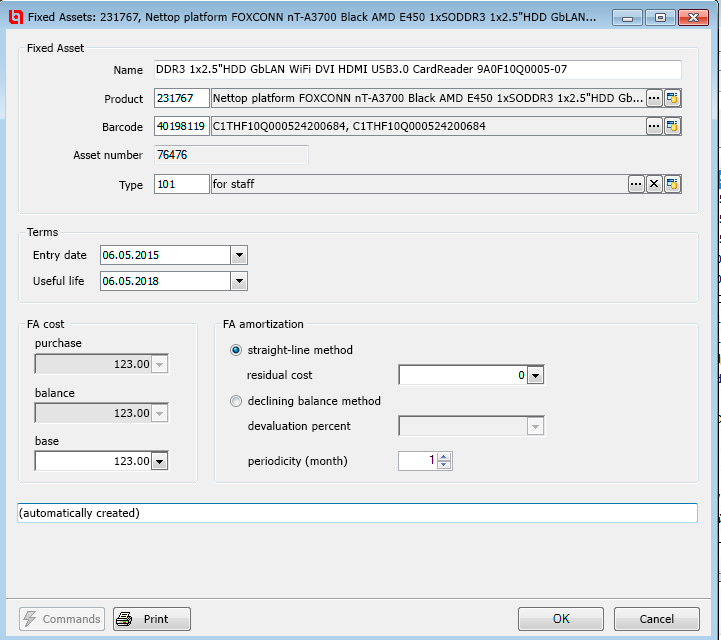This screenshot has width=721, height=640.
Task: Minimize the Fixed Assets window
Action: point(627,18)
